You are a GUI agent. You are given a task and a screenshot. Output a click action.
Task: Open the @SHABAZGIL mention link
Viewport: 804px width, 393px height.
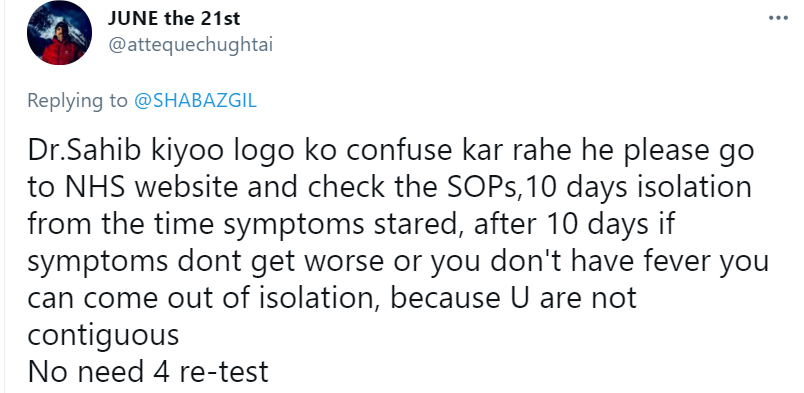click(195, 100)
